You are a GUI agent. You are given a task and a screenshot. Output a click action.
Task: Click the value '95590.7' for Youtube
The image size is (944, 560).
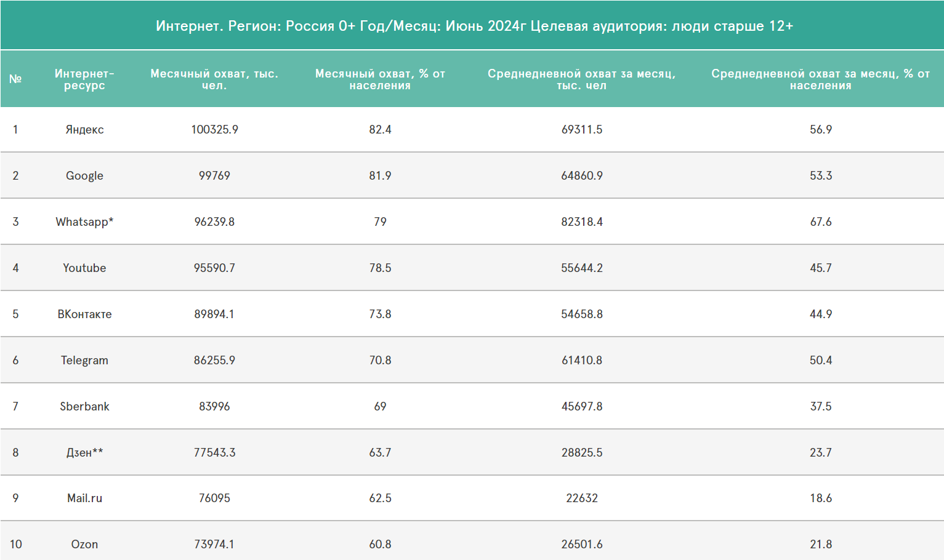[x=214, y=268]
